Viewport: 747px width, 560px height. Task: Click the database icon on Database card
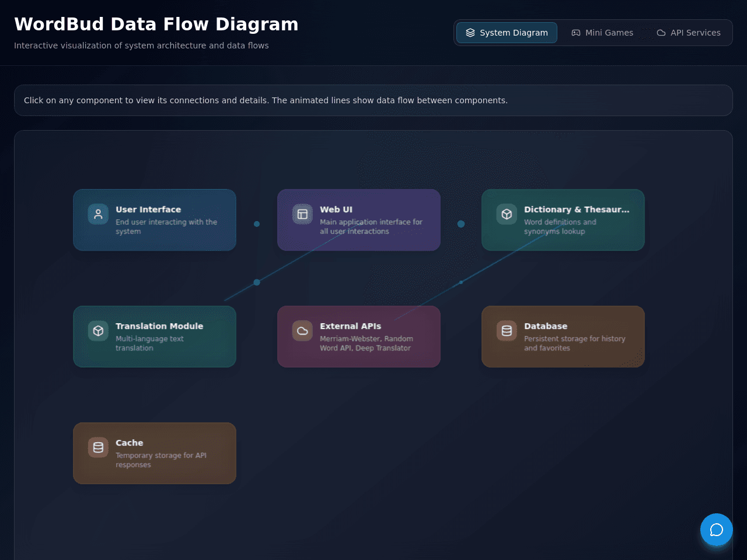pos(507,331)
